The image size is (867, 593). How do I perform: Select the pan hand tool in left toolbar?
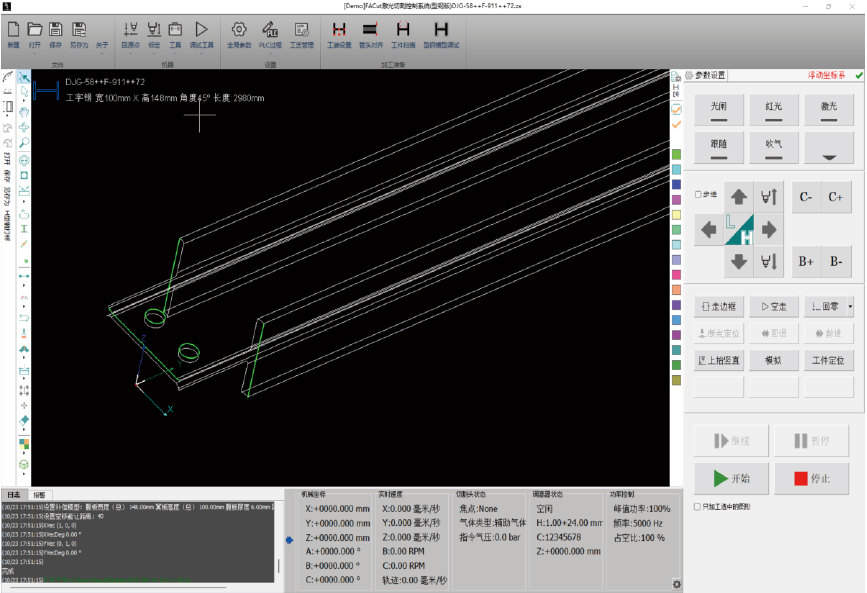point(24,112)
